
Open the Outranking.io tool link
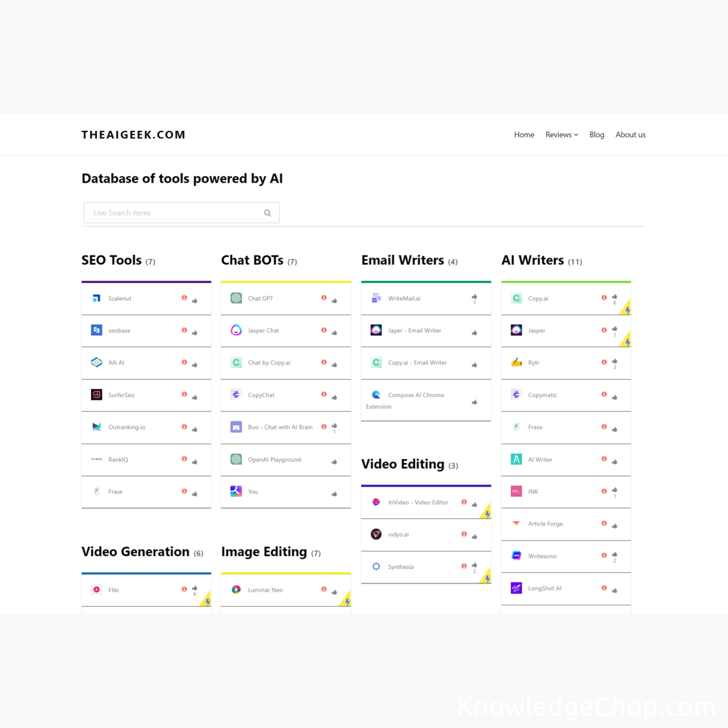pyautogui.click(x=127, y=427)
